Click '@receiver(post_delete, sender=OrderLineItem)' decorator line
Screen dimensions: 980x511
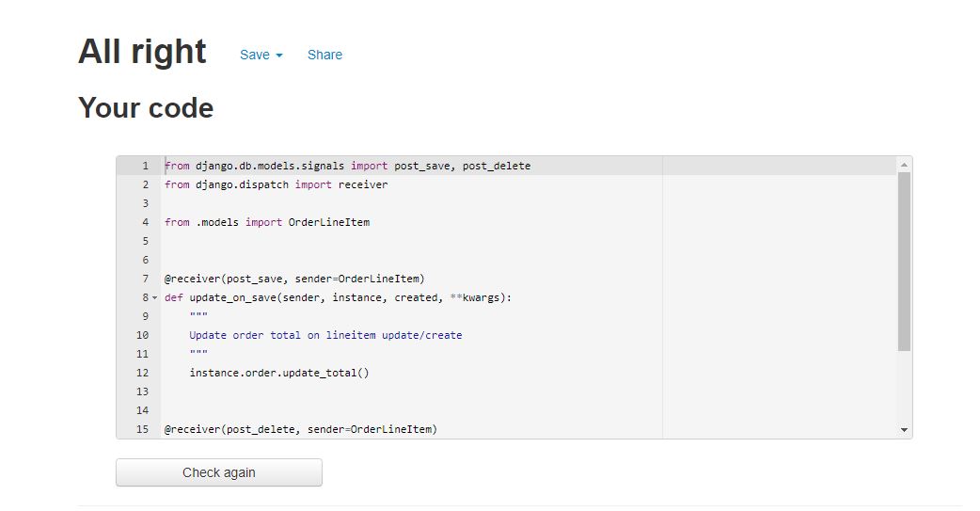click(301, 429)
